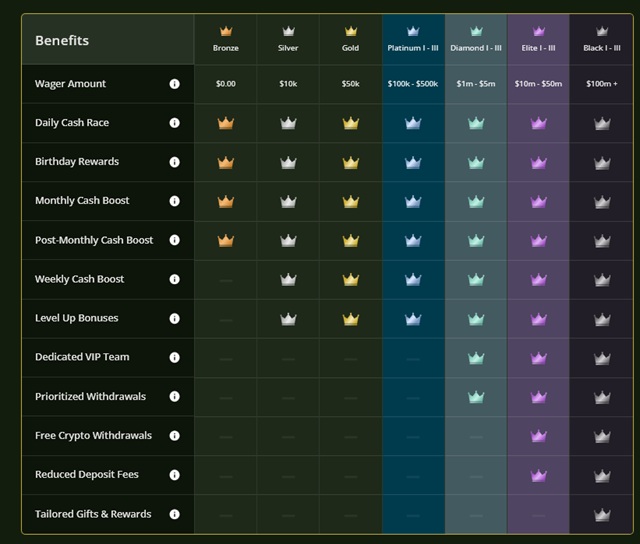Click the $100m + wager amount

[x=602, y=84]
